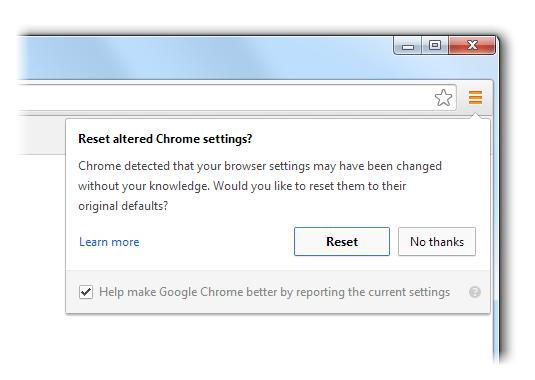Click the Reset altered Chrome settings heading
Viewport: 535px width, 380px height.
click(165, 139)
